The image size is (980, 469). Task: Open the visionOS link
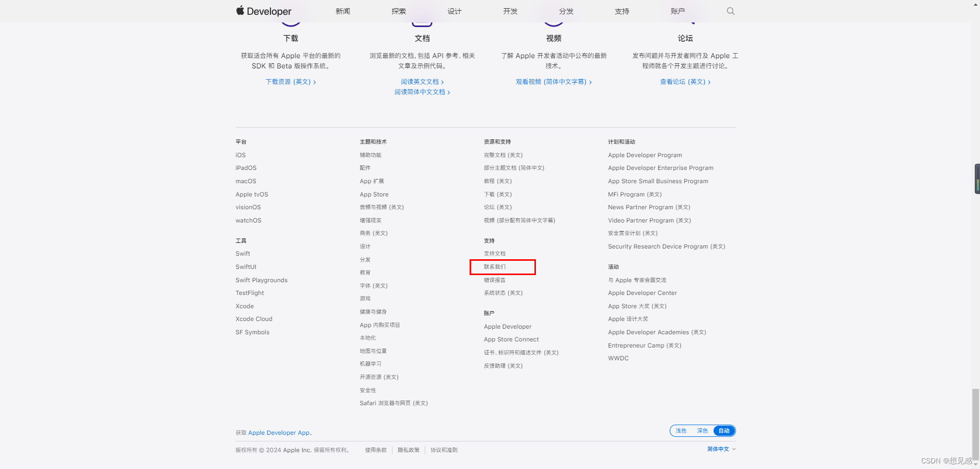click(248, 207)
